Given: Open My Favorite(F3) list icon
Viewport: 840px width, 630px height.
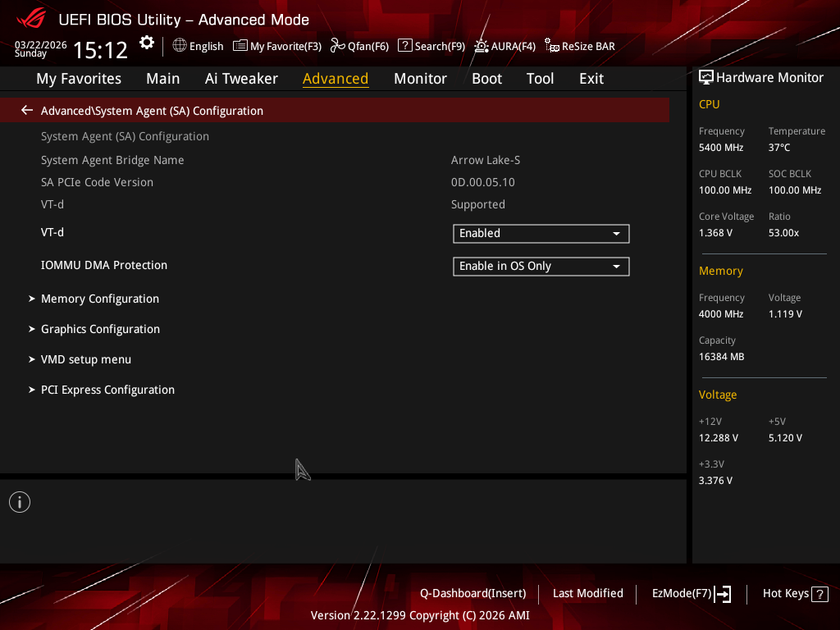Looking at the screenshot, I should click(x=240, y=46).
